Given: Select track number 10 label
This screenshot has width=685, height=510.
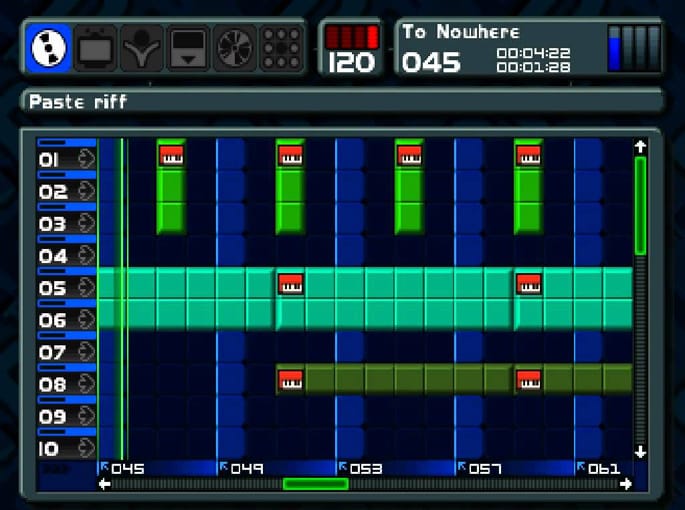Looking at the screenshot, I should tap(48, 449).
